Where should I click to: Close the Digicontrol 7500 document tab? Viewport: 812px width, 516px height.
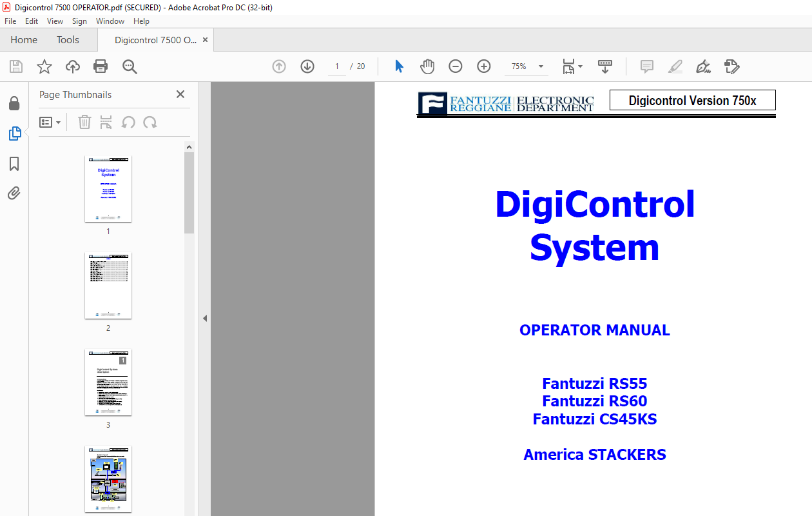205,40
